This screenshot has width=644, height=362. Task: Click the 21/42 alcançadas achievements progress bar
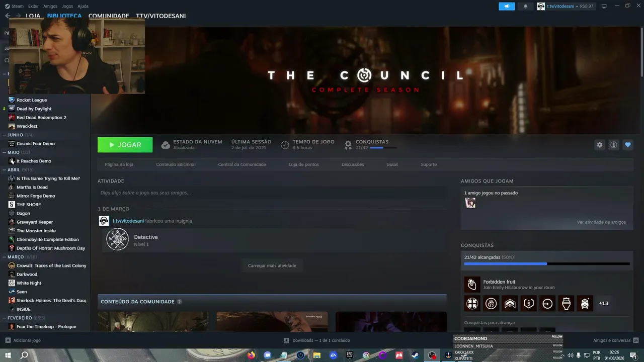(547, 263)
